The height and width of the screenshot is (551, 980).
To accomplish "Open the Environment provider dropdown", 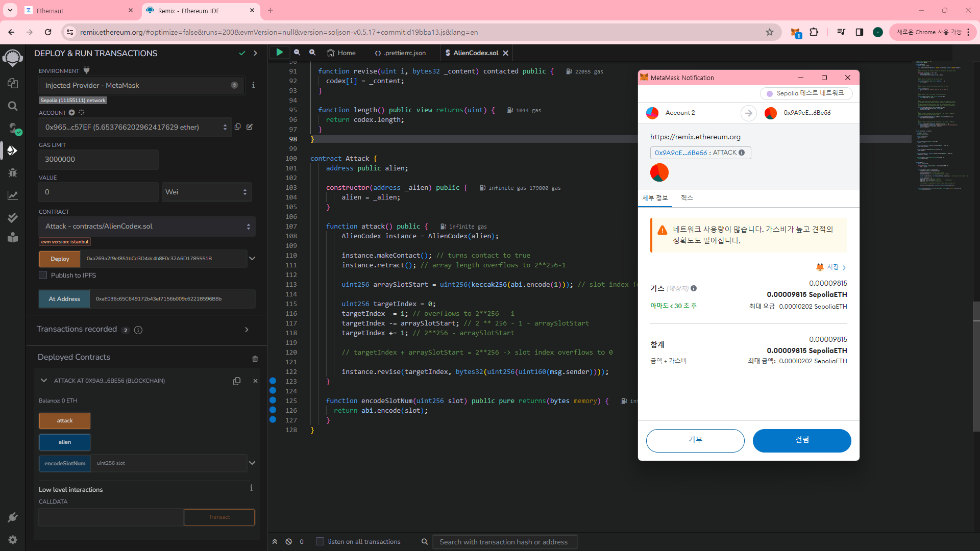I will (x=141, y=85).
